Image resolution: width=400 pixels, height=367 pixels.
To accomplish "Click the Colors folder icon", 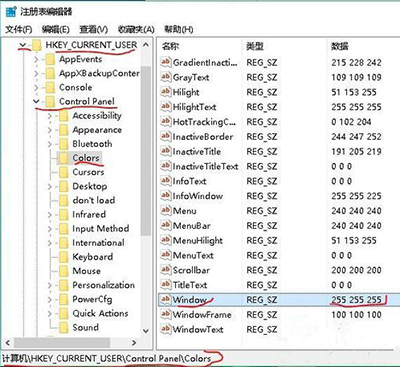I will pyautogui.click(x=63, y=158).
